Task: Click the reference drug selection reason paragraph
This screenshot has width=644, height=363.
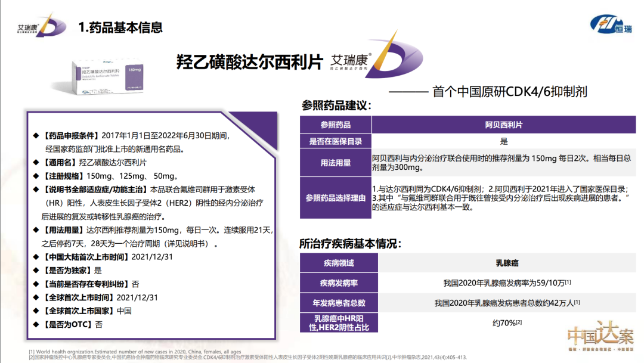Action: tap(501, 198)
